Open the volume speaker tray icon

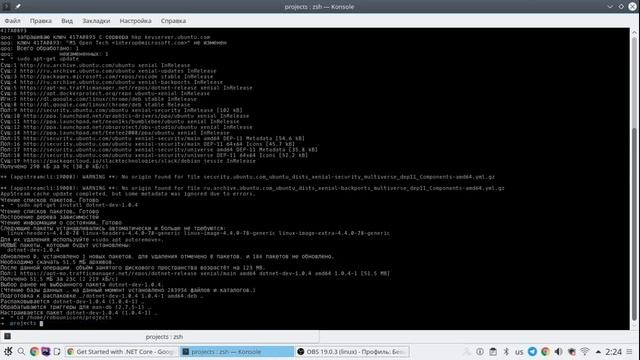point(558,351)
